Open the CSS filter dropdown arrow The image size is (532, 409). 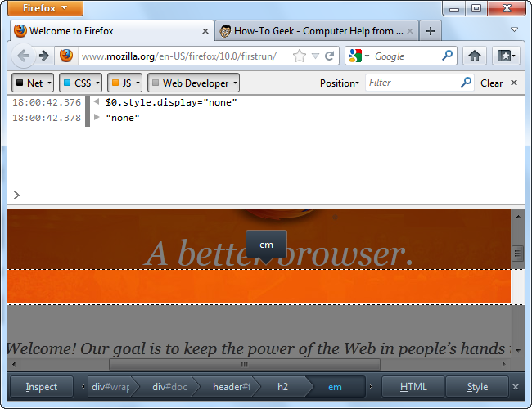pyautogui.click(x=97, y=83)
